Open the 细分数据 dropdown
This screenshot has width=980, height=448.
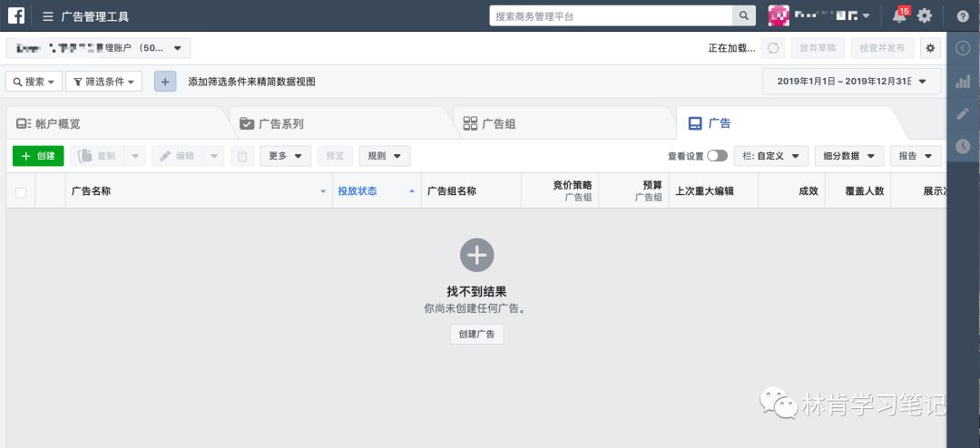click(849, 156)
